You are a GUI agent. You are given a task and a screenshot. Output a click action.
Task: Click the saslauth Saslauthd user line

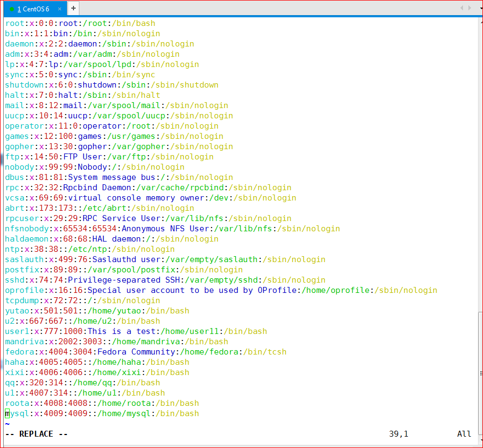pos(165,259)
